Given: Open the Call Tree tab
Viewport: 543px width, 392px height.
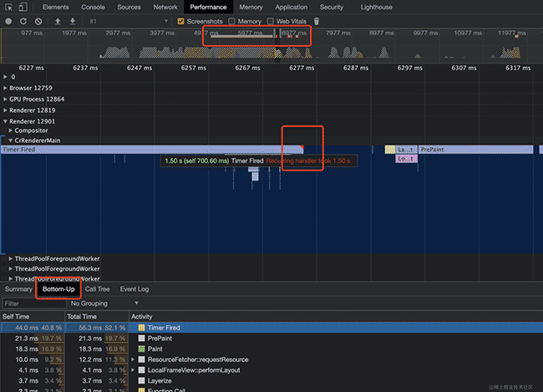Looking at the screenshot, I should (x=97, y=289).
